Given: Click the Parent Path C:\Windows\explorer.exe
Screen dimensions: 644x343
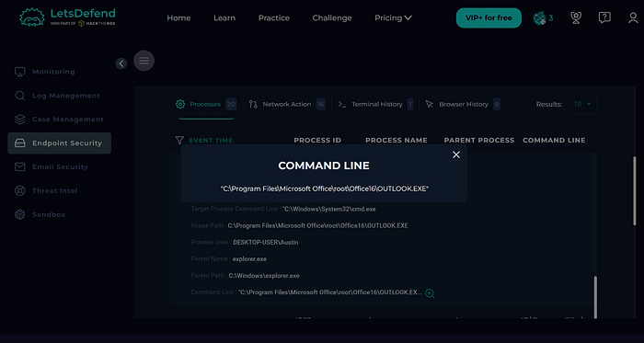Looking at the screenshot, I should [x=264, y=276].
